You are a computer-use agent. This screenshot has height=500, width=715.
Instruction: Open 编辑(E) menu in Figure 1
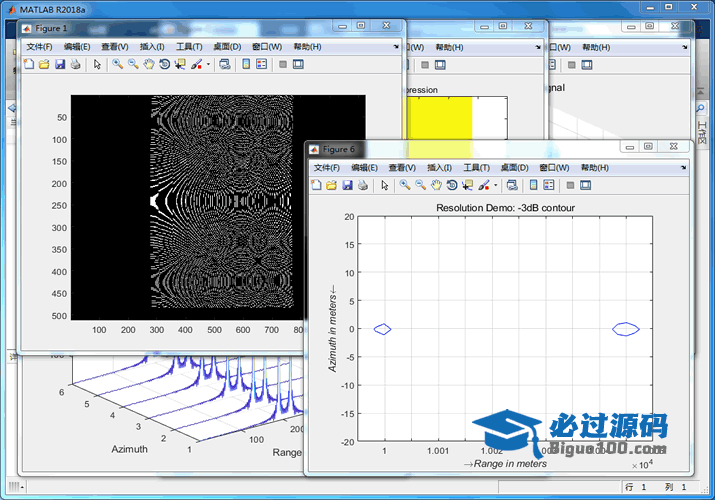(77, 46)
